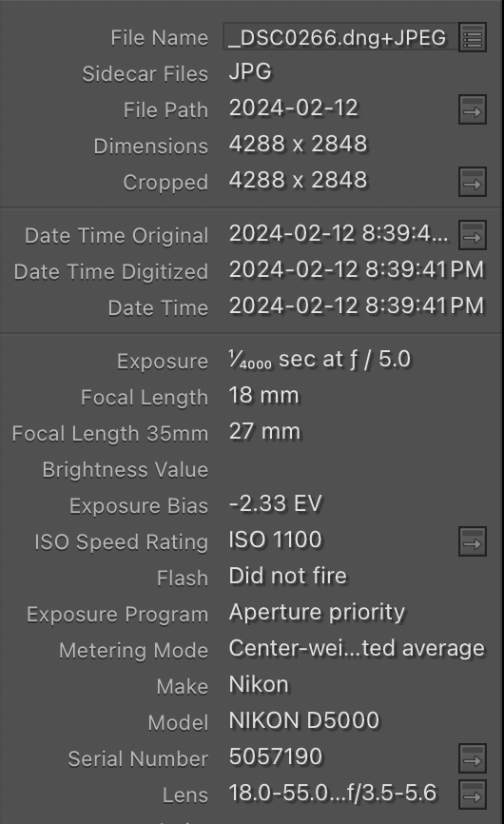Click the Exposure Bias -2.33 EV value
Viewport: 504px width, 824px height.
click(x=275, y=504)
